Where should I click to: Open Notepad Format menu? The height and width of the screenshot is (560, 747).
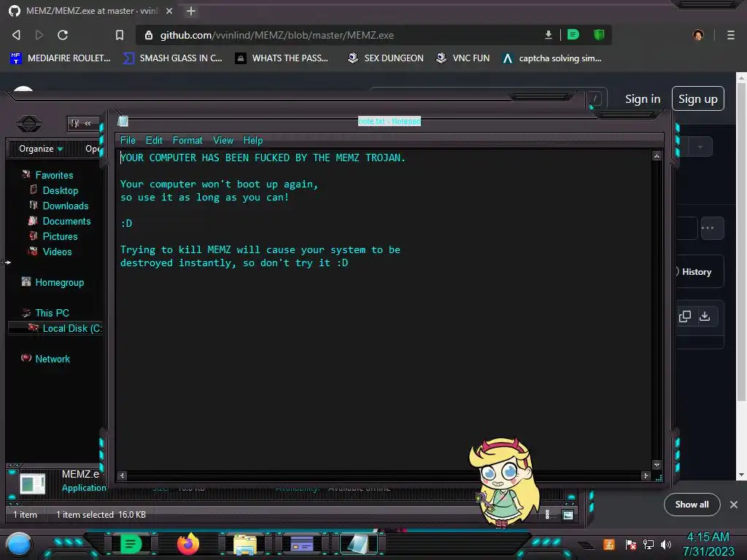click(187, 141)
